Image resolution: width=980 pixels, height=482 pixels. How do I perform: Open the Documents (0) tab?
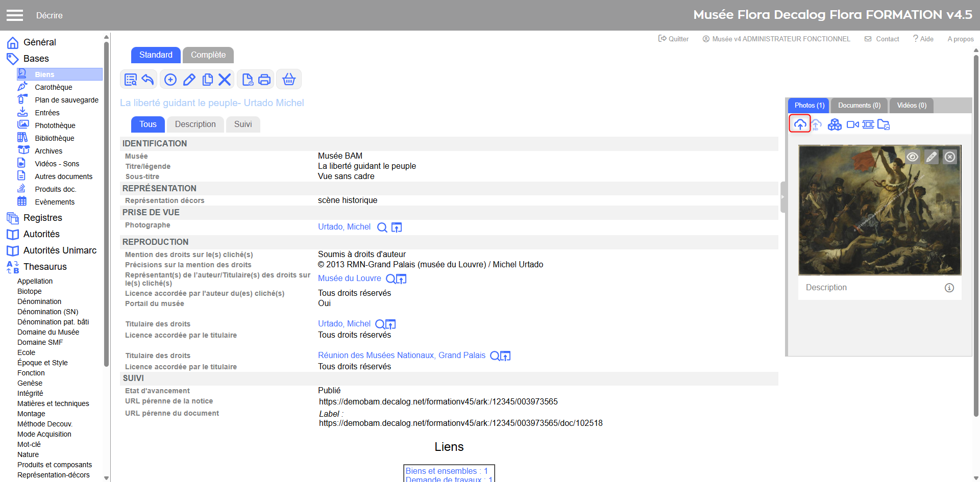[x=859, y=106]
